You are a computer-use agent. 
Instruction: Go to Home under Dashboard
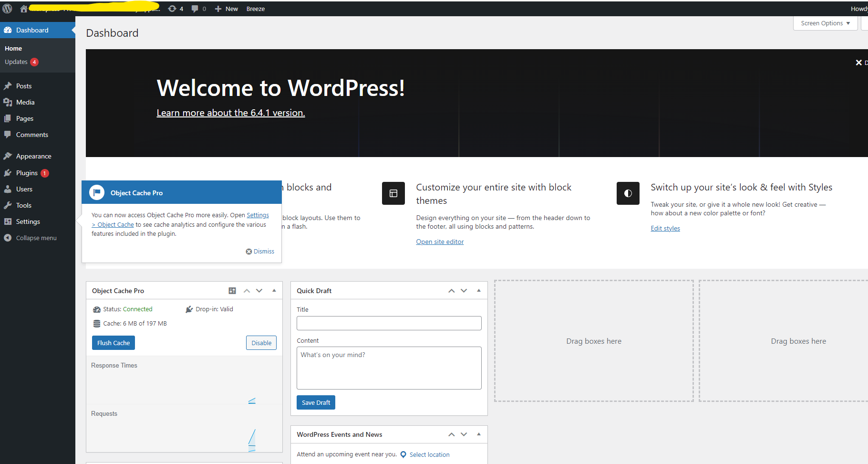click(13, 48)
